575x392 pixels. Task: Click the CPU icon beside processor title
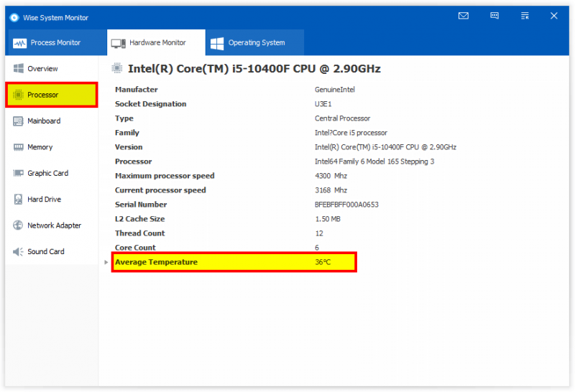point(117,68)
